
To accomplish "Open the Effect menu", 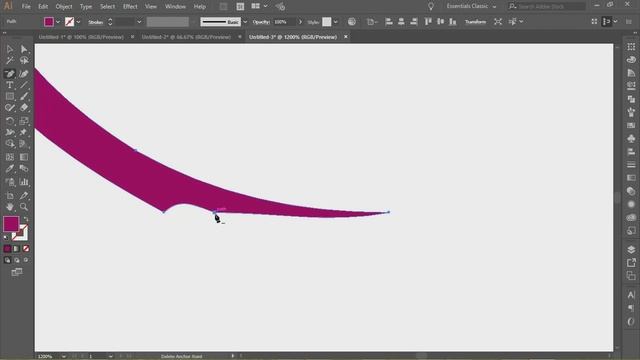I will pos(130,7).
